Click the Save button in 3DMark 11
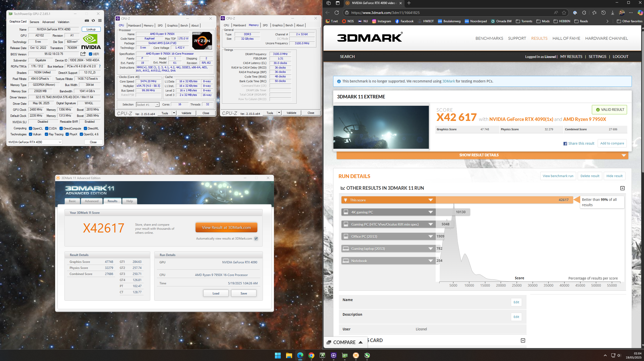The width and height of the screenshot is (644, 361). (244, 293)
